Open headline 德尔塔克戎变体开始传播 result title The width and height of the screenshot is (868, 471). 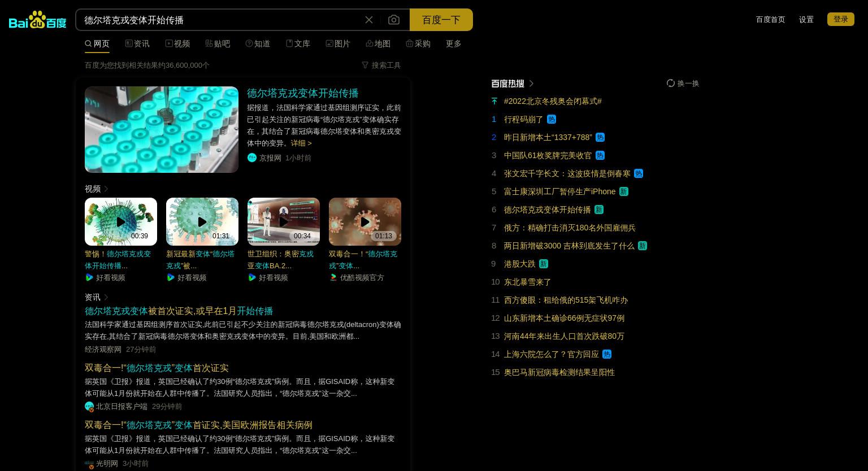pyautogui.click(x=303, y=93)
